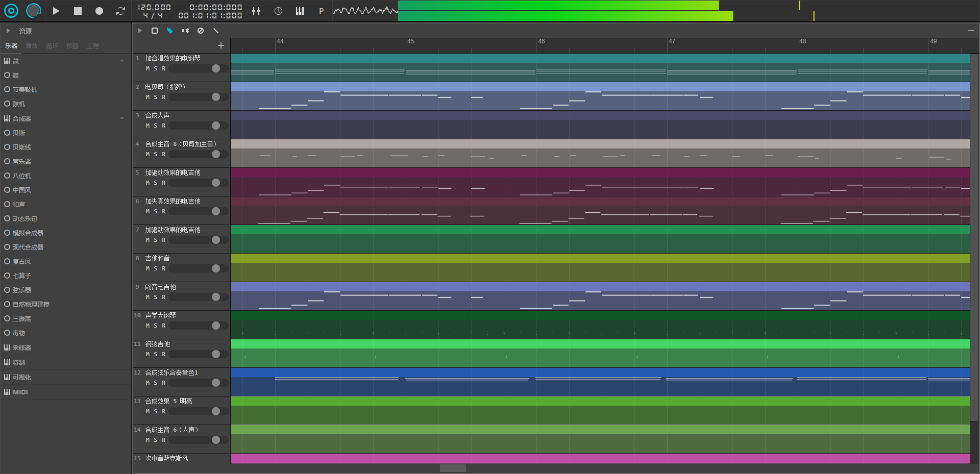Add a new track with plus icon

click(221, 45)
